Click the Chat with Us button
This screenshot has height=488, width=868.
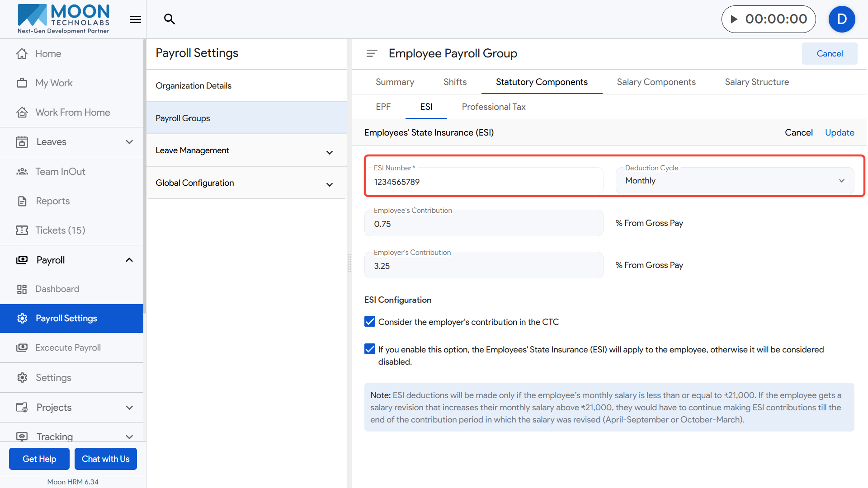tap(106, 459)
